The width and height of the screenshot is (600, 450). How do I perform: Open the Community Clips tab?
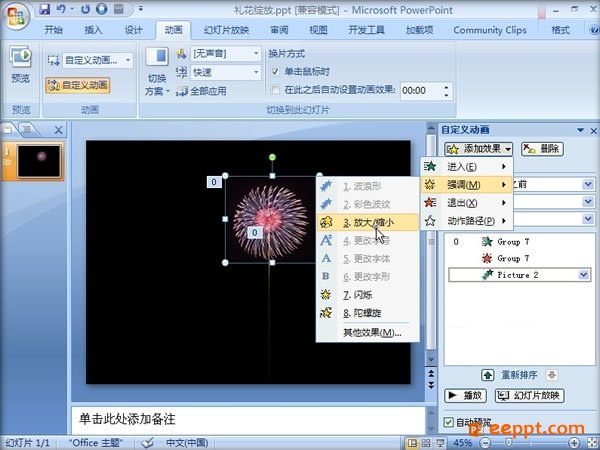point(490,30)
